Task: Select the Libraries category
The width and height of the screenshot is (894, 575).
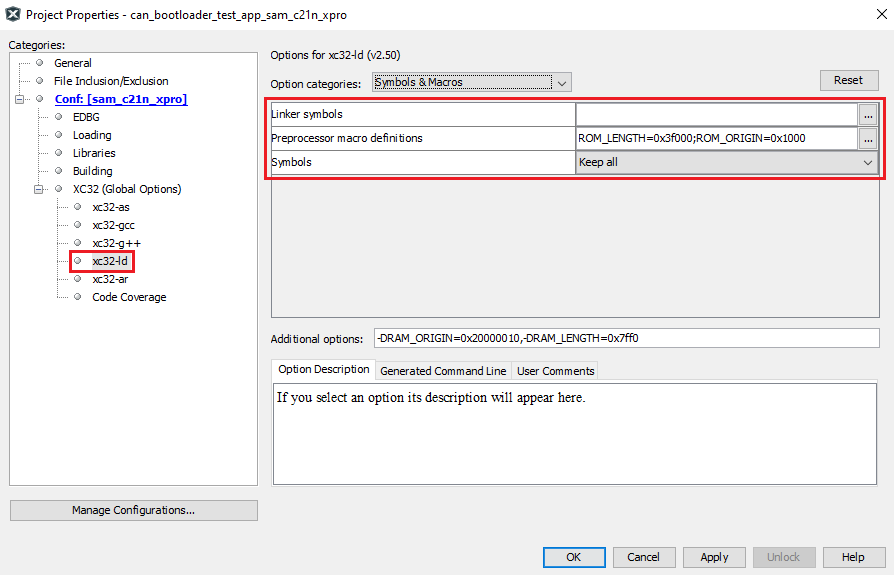Action: (x=94, y=153)
